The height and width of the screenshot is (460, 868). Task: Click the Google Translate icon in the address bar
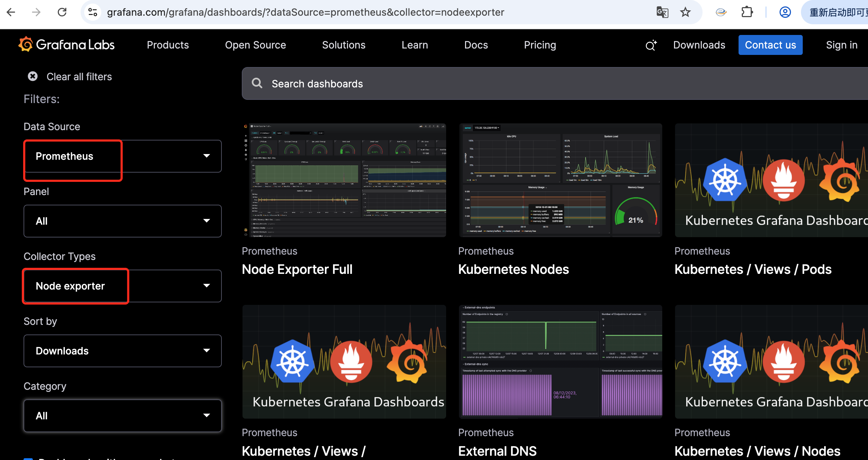[x=662, y=12]
